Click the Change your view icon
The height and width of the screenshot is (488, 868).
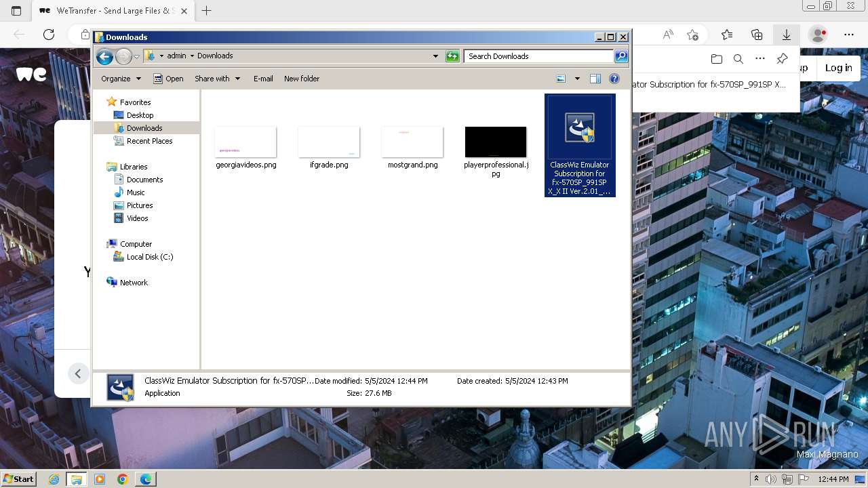pyautogui.click(x=561, y=79)
